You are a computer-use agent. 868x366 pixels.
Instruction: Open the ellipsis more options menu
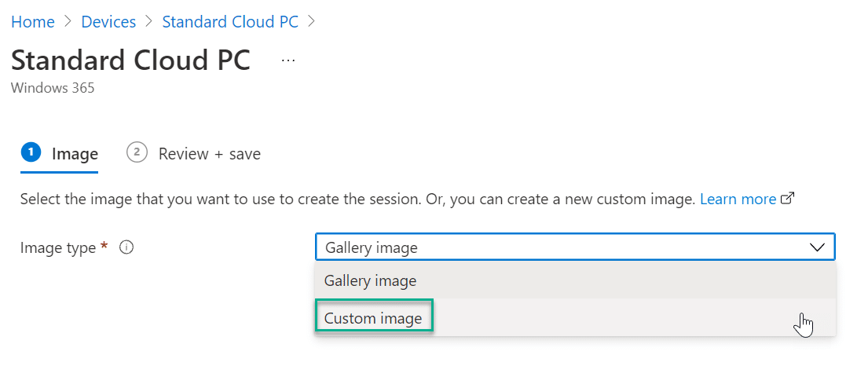click(x=288, y=60)
